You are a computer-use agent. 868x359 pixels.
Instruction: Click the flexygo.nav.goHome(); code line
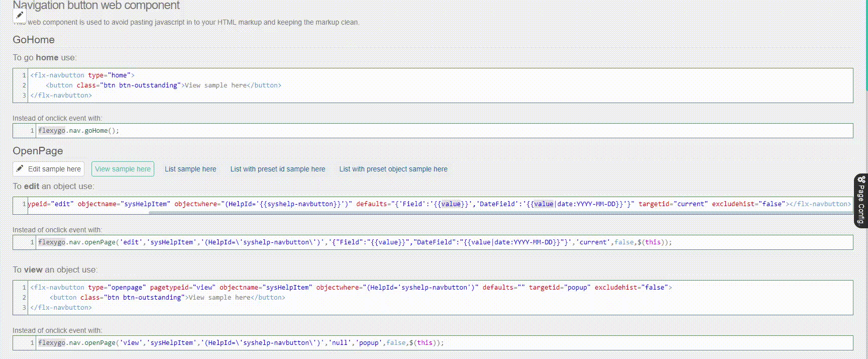(x=79, y=131)
